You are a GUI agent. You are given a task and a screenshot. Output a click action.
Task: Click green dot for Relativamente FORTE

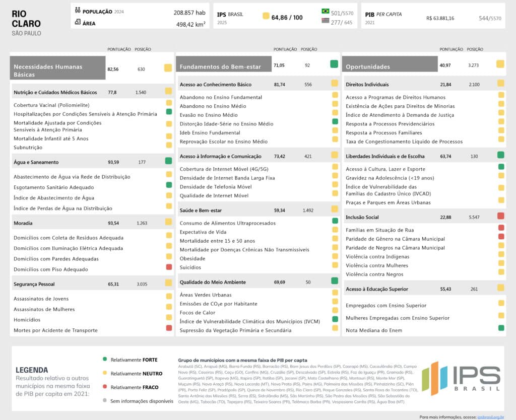[x=105, y=360]
